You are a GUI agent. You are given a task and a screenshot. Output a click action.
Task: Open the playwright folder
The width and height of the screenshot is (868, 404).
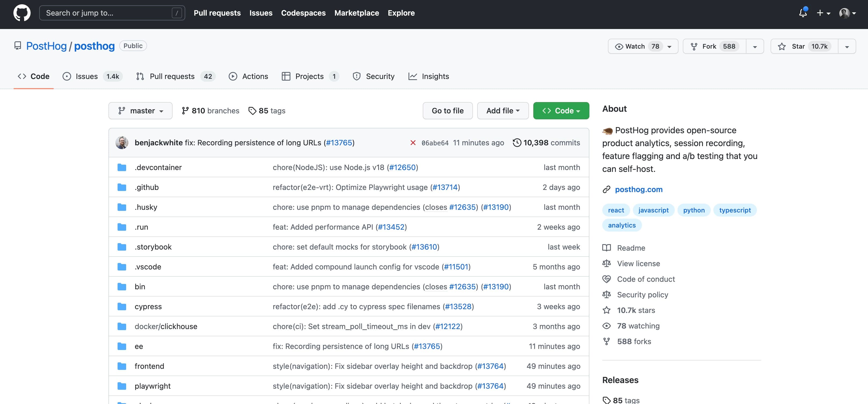[x=153, y=386]
